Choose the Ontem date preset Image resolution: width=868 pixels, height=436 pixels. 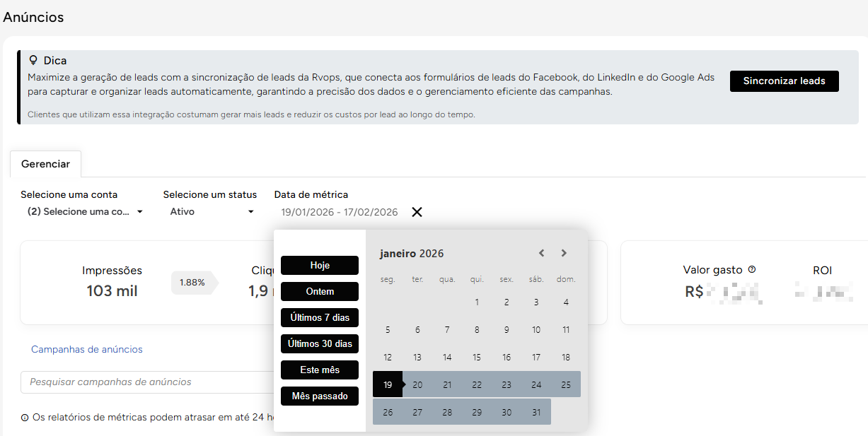320,291
